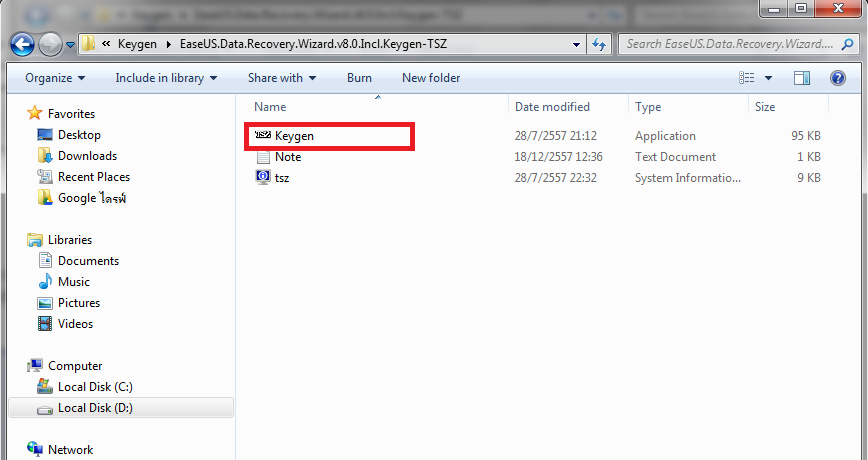Image resolution: width=868 pixels, height=460 pixels.
Task: Click the Keygen TSZ application icon
Action: (263, 135)
